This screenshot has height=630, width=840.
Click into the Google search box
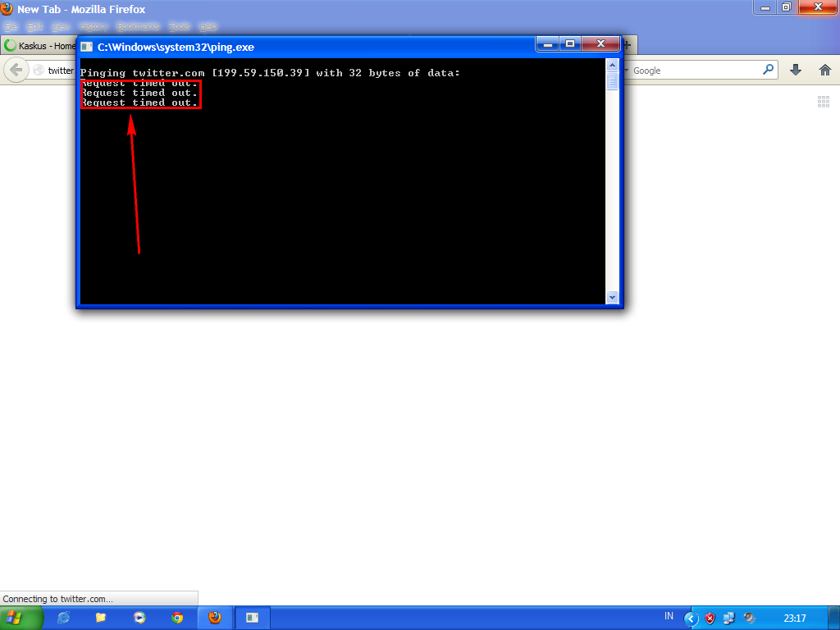coord(696,71)
